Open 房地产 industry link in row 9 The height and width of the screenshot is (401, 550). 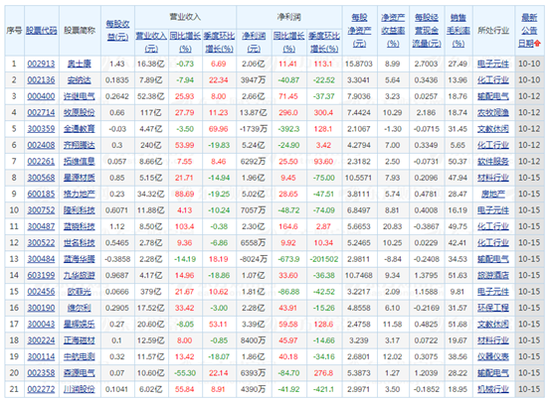tap(493, 194)
